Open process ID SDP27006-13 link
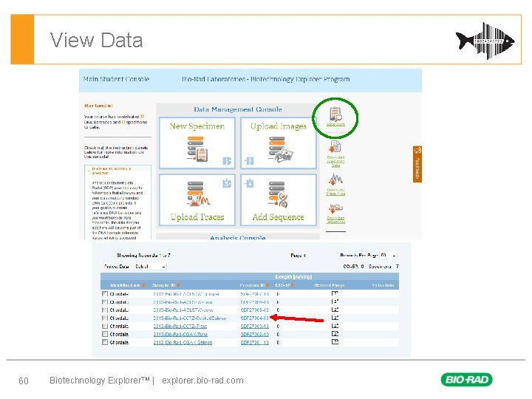Viewport: 532px width, 399px height. 255,302
